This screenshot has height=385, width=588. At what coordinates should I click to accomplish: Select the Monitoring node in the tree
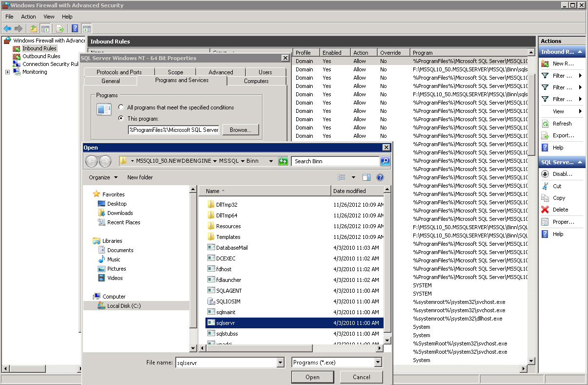tap(35, 72)
